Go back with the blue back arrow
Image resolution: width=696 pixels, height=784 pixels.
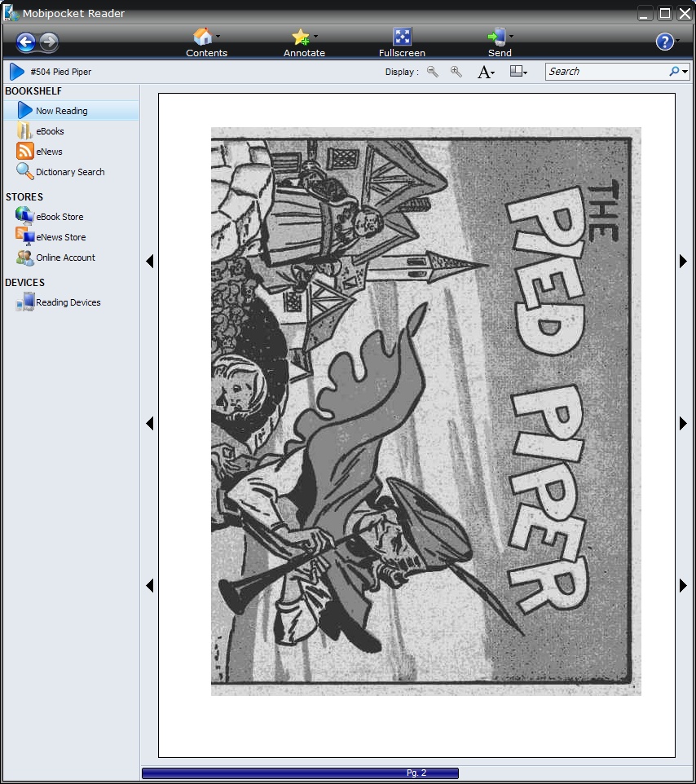point(26,42)
